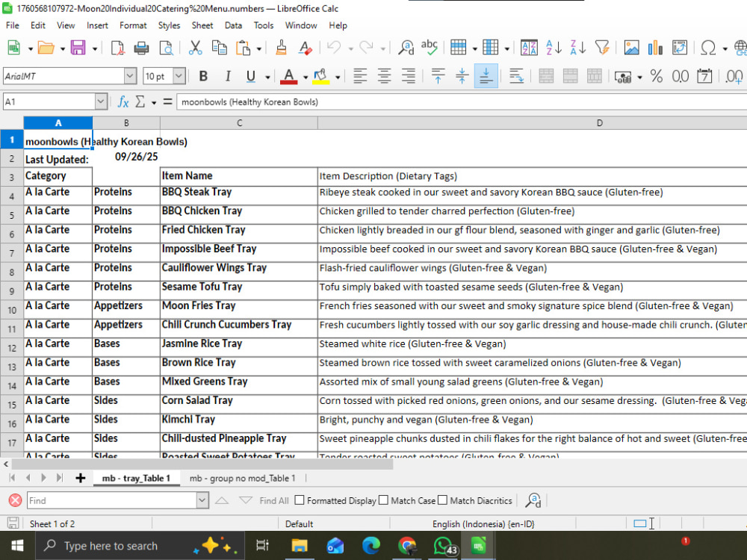This screenshot has height=560, width=747.
Task: Toggle Bold formatting
Action: coord(203,76)
